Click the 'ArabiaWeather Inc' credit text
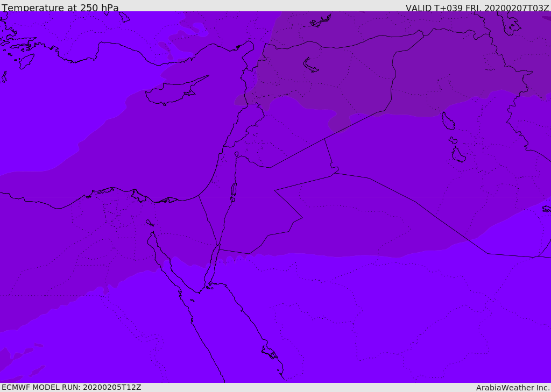The width and height of the screenshot is (551, 392). coord(512,388)
